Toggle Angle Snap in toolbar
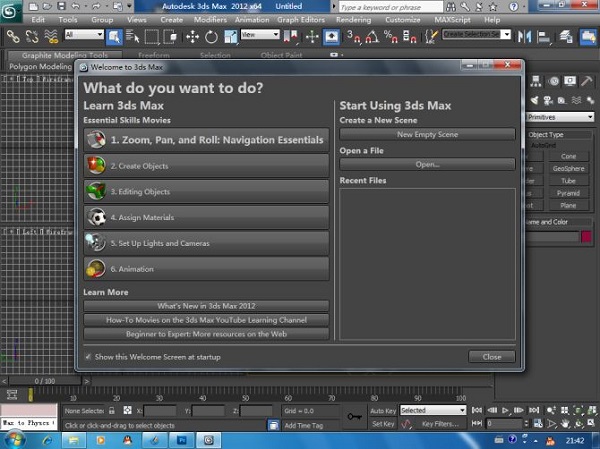Image resolution: width=600 pixels, height=449 pixels. 372,37
